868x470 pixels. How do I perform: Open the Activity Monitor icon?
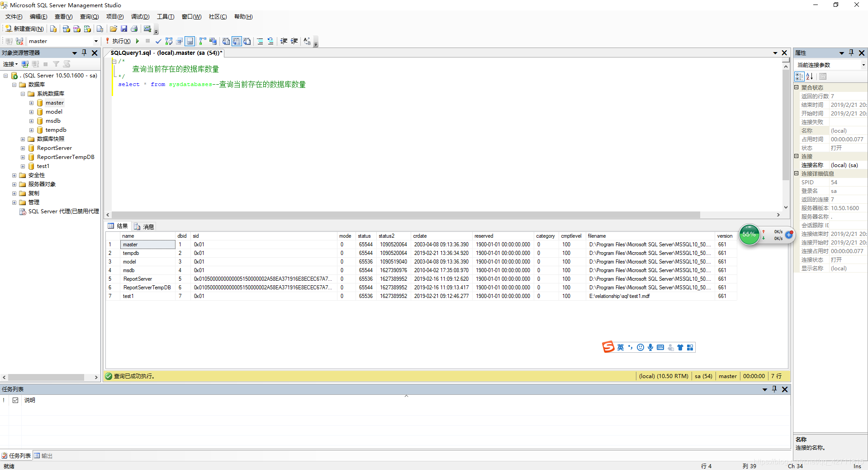click(x=147, y=29)
